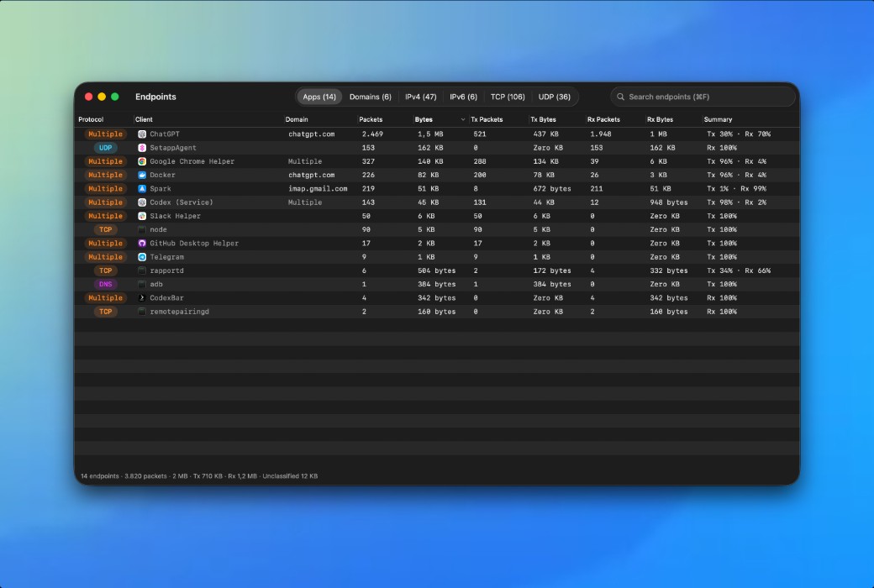874x588 pixels.
Task: Sort by the Protocol column header
Action: pyautogui.click(x=91, y=120)
